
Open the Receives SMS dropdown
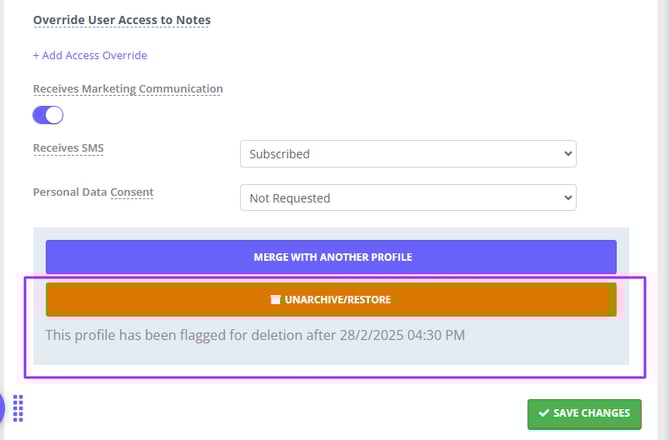(x=408, y=154)
